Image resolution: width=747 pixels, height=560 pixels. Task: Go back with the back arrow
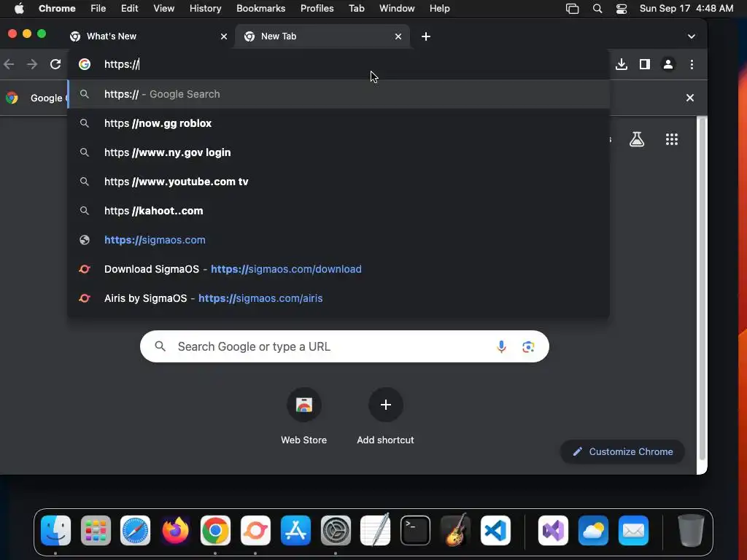coord(9,64)
